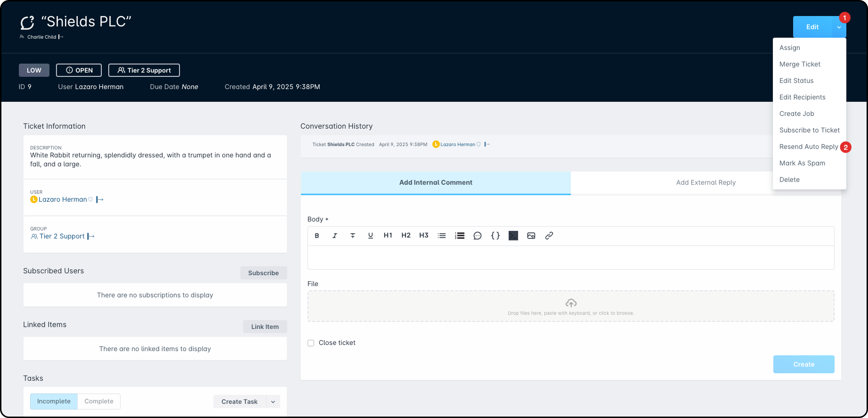Click the upload cloud icon in File area
868x418 pixels.
tap(571, 303)
